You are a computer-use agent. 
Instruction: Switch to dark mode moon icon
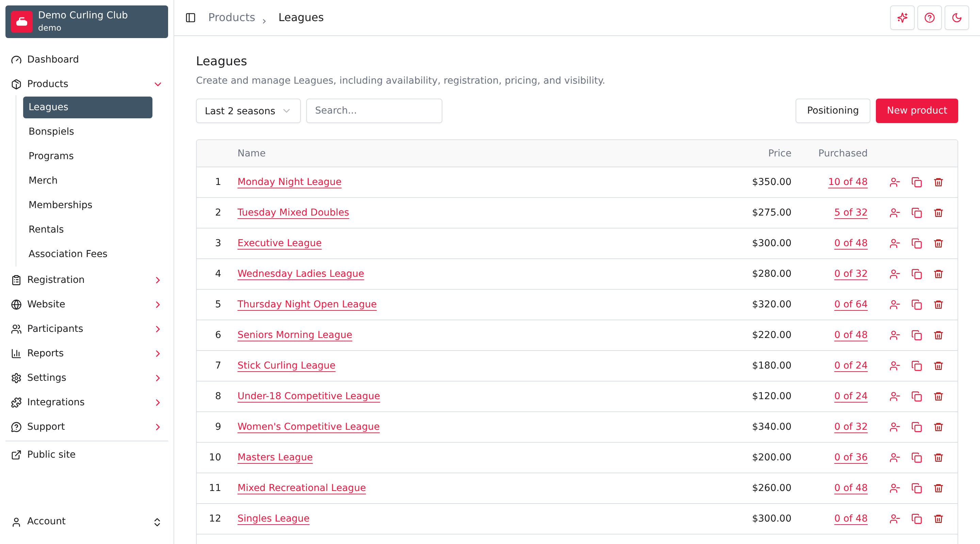coord(957,17)
